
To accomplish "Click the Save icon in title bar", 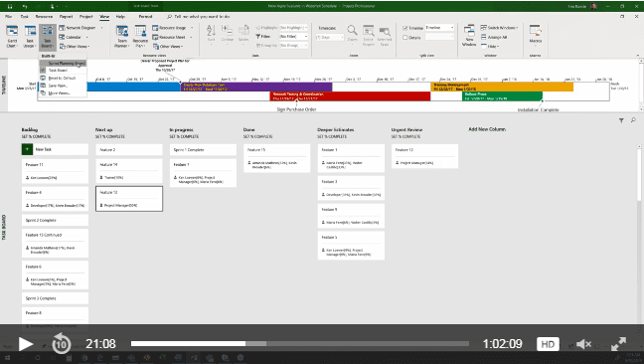I will click(x=10, y=6).
